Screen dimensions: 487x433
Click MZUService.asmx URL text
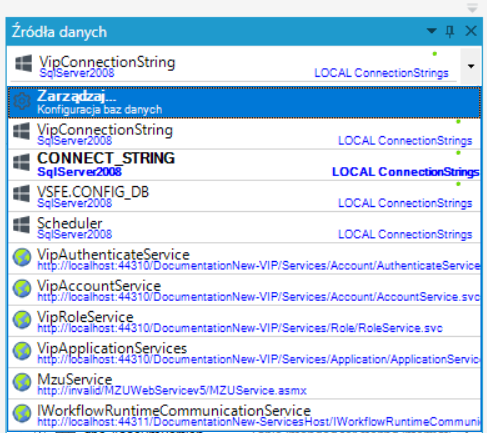(x=172, y=390)
